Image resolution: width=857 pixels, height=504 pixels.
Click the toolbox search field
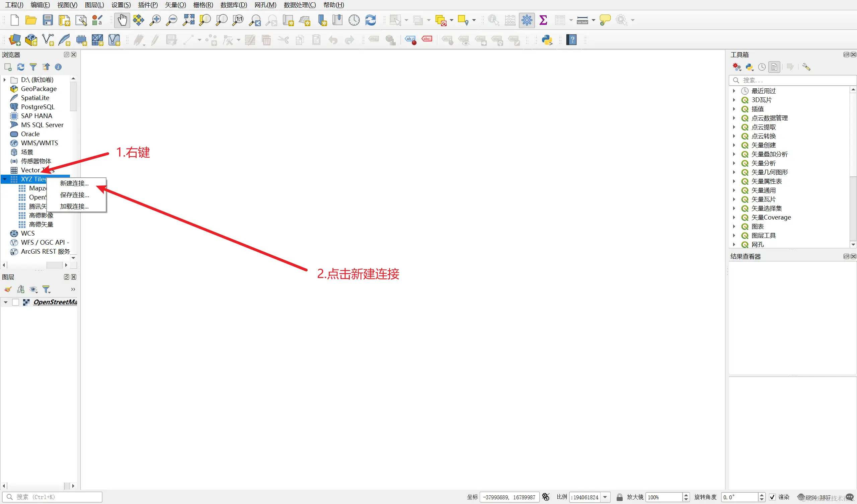click(x=792, y=80)
